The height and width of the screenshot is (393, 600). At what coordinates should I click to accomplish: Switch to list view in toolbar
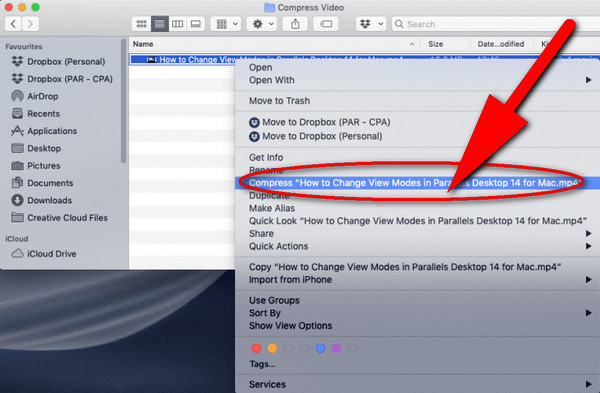160,24
